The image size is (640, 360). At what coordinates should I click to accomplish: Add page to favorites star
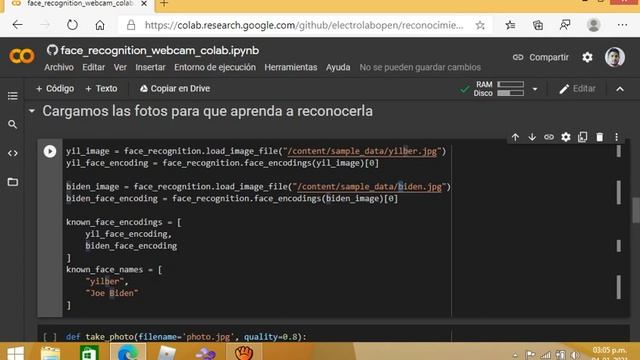pos(480,25)
